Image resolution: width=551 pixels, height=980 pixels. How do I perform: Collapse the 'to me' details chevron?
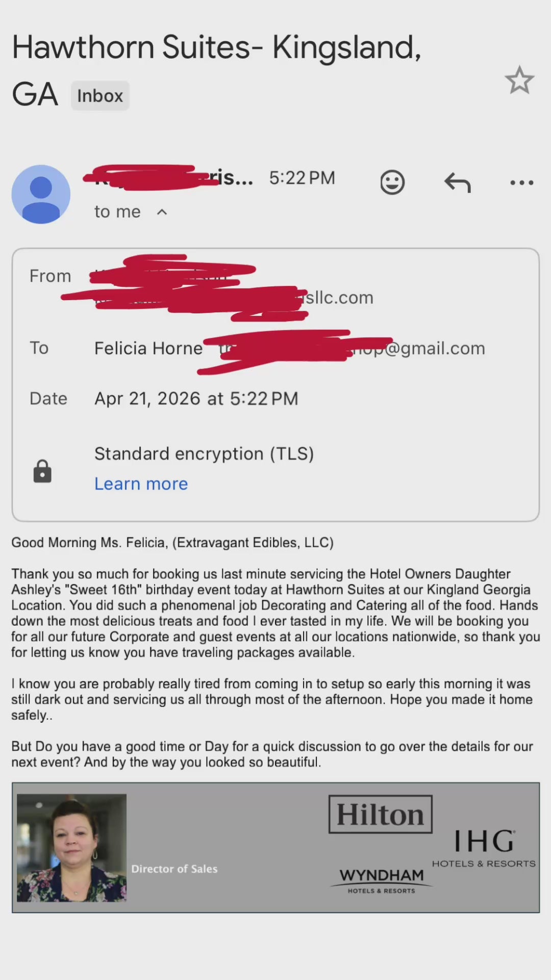(162, 212)
